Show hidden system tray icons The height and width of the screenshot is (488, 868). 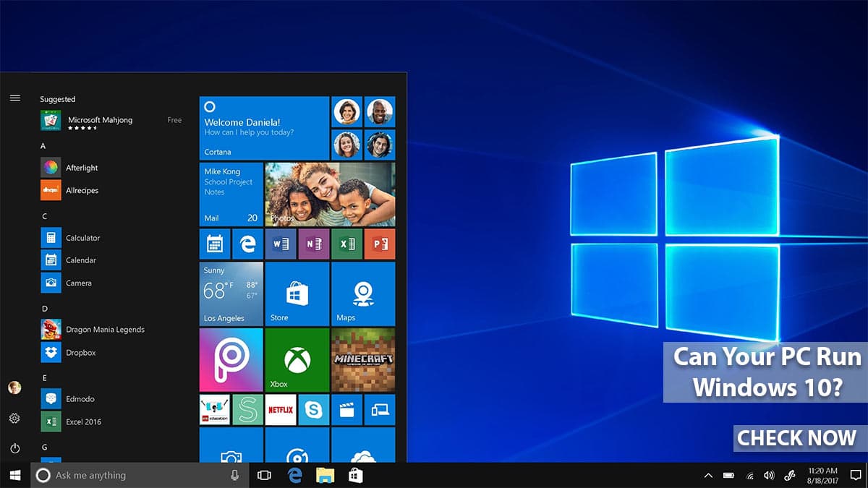point(708,475)
